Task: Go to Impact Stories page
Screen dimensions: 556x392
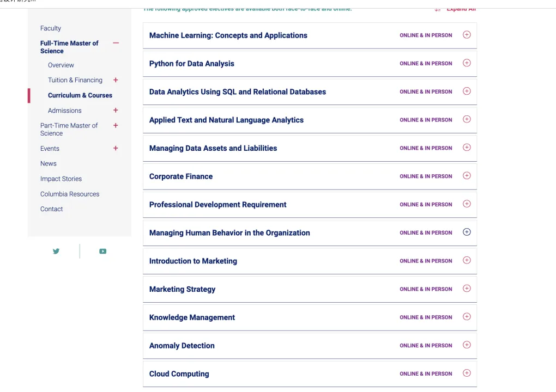Action: (x=61, y=179)
